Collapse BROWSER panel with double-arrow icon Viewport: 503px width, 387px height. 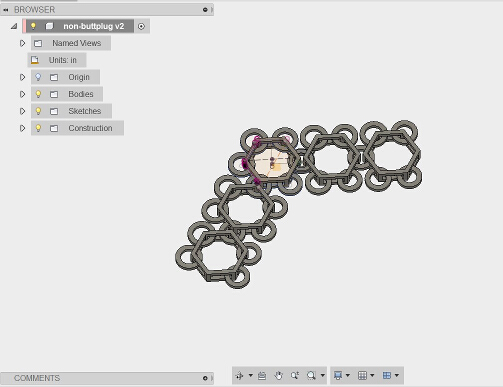tap(6, 10)
